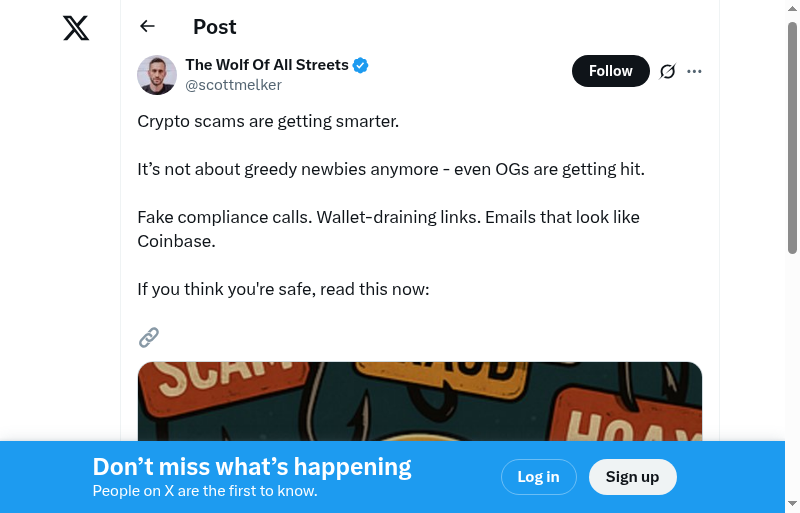Click the scrollbar down arrow
800x513 pixels.
click(x=792, y=504)
